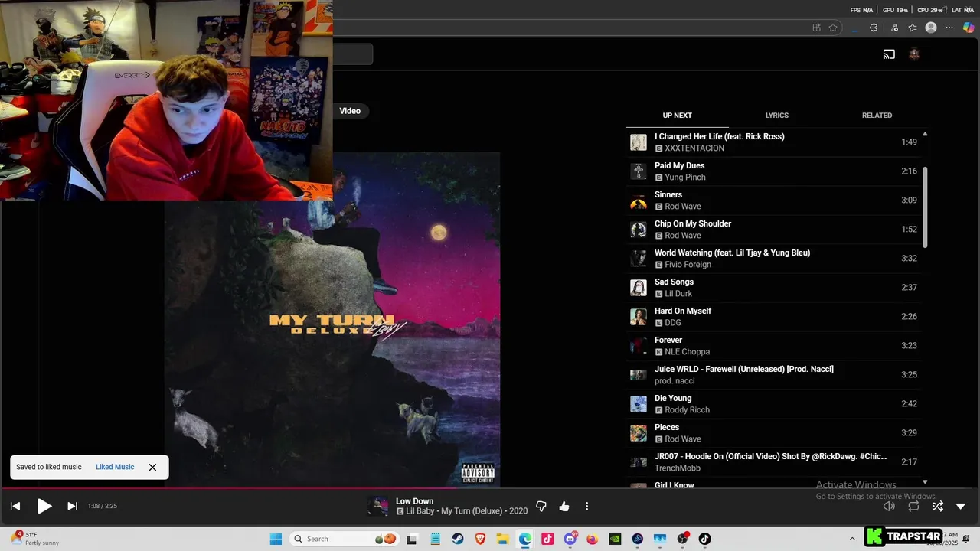Play I Changed Her Life from queue
Screen dimensions: 980x551
(773, 142)
